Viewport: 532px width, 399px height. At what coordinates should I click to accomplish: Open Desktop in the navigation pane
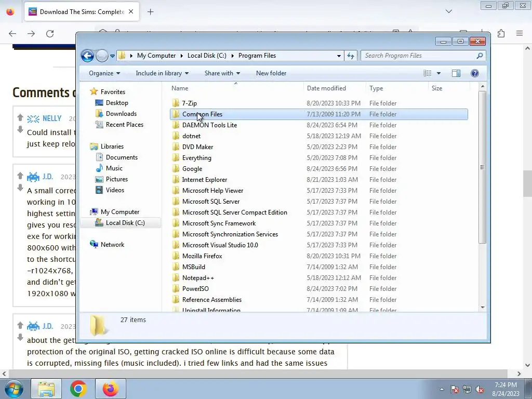[x=117, y=103]
